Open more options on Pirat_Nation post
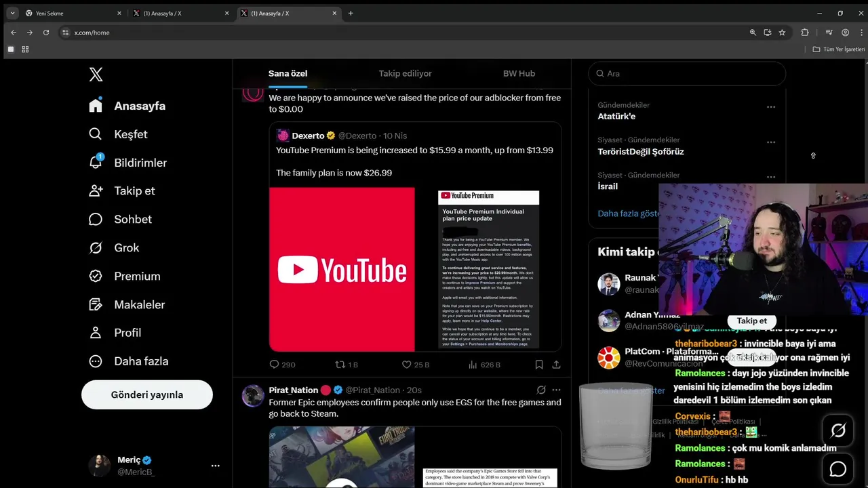868x488 pixels. 556,390
